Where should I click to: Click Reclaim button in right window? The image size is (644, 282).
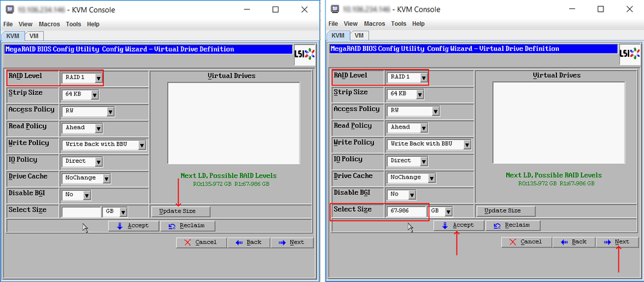point(513,225)
